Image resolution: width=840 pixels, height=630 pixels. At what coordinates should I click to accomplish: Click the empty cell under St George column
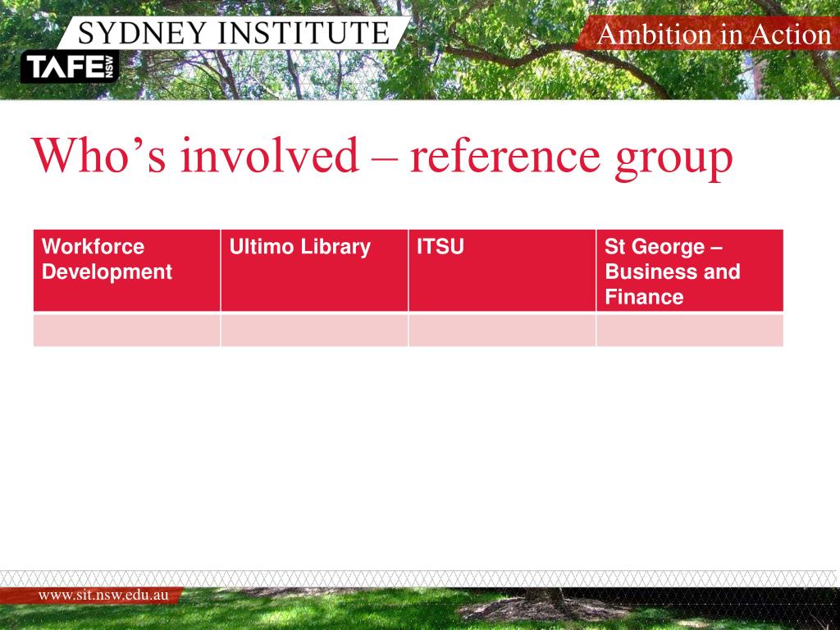pyautogui.click(x=690, y=330)
